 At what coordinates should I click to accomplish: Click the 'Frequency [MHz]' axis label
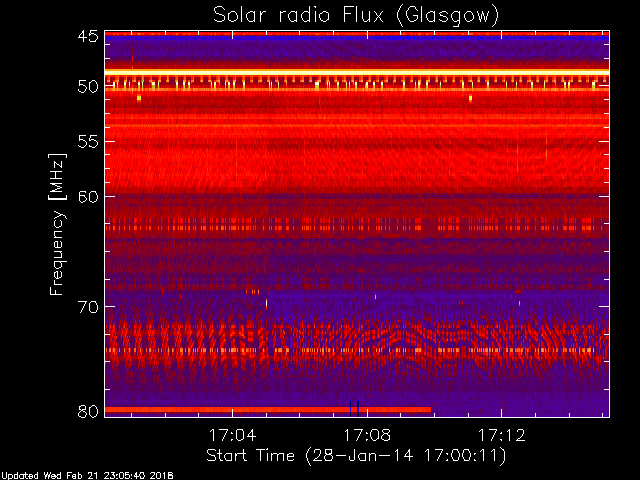57,224
